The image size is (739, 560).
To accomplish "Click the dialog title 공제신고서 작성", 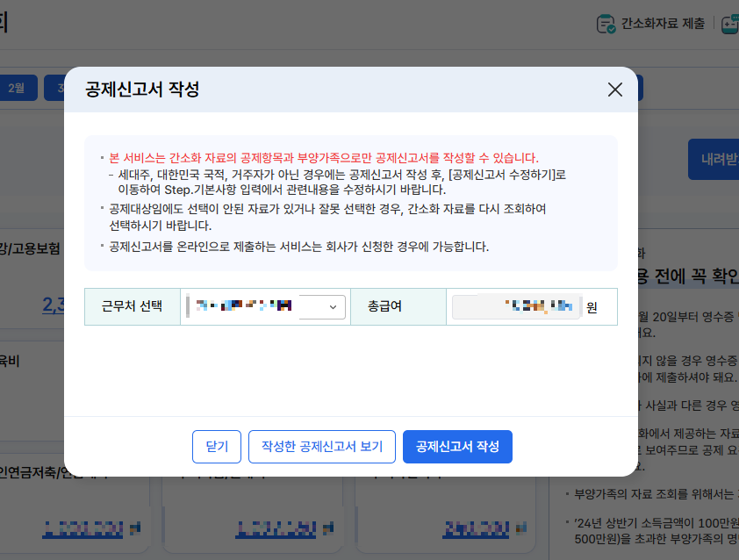I will [x=142, y=90].
